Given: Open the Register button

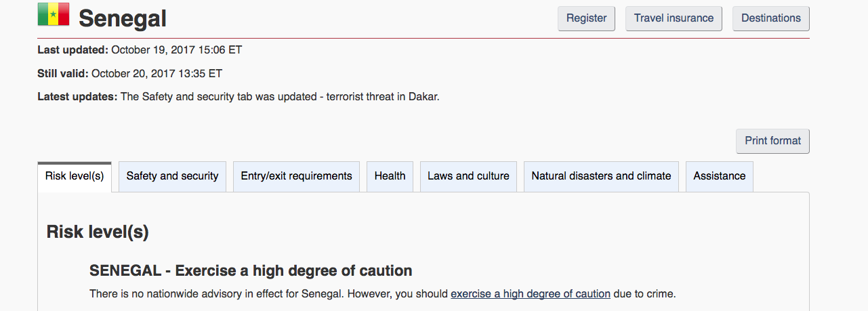Looking at the screenshot, I should (586, 18).
